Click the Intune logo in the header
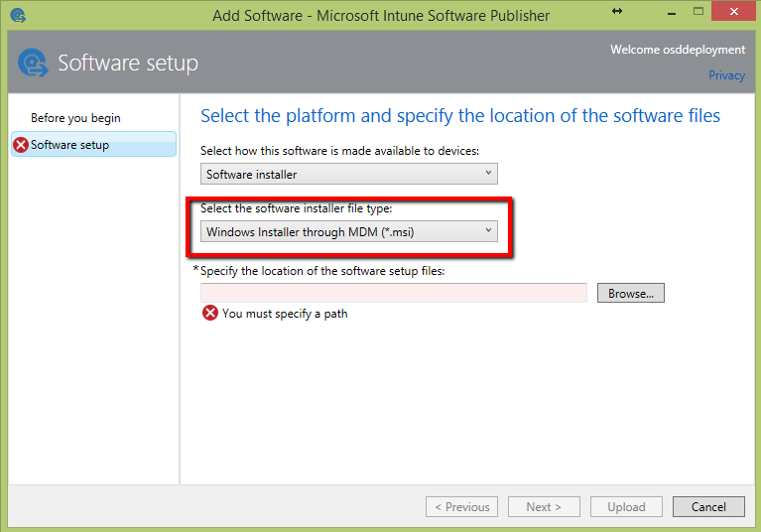The width and height of the screenshot is (761, 532). coord(35,63)
